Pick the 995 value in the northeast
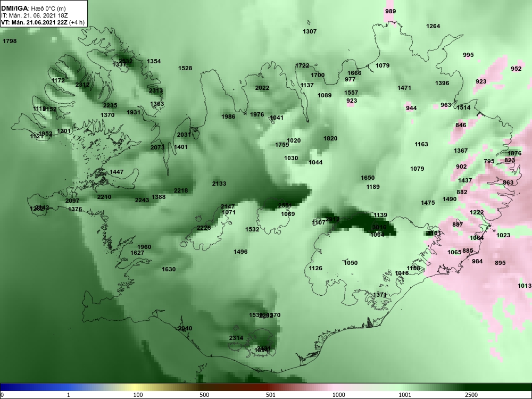The height and width of the screenshot is (399, 532). [x=468, y=55]
